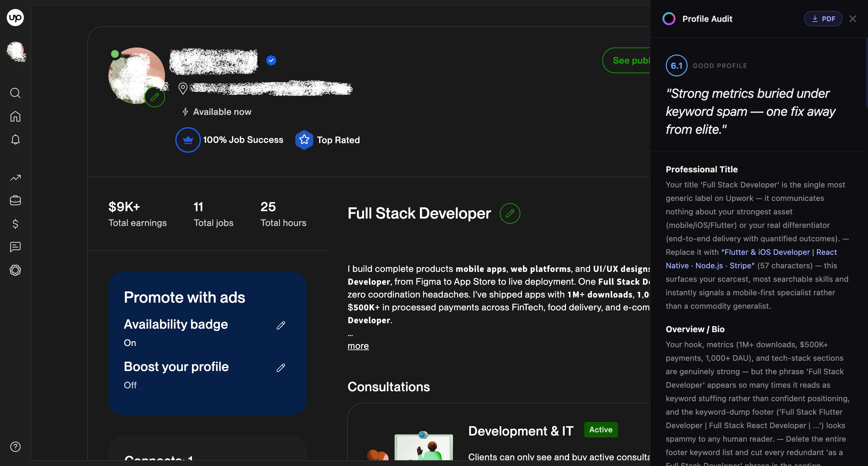Click the suggested Flutter & iOS Developer title
This screenshot has height=466, width=868.
point(751,259)
